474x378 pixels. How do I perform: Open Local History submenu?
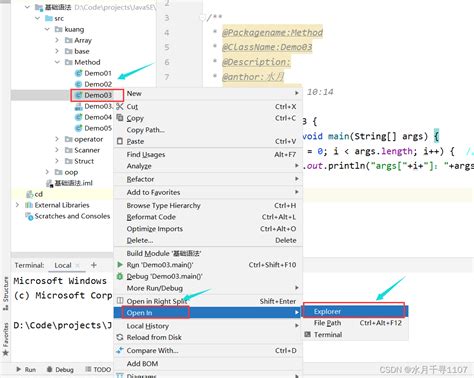208,326
